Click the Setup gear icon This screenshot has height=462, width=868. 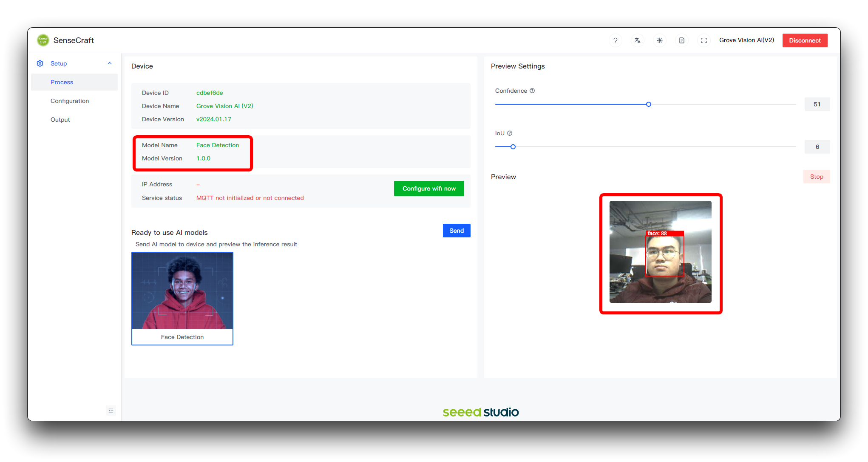tap(40, 63)
